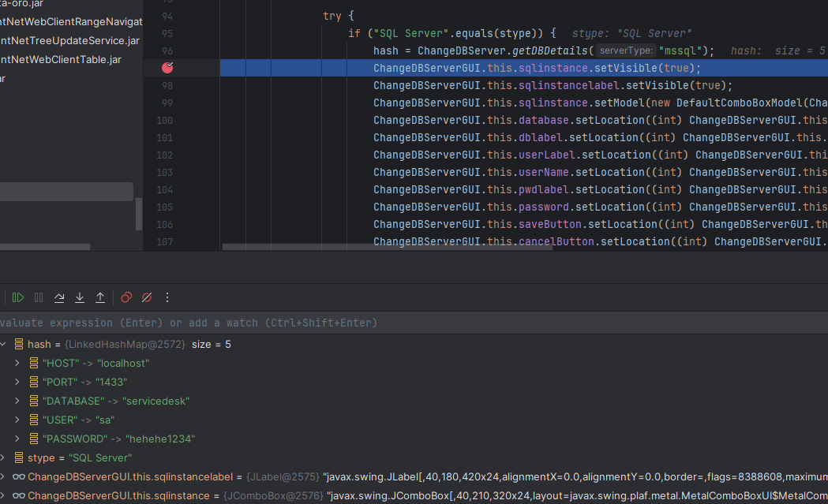Expand the "PASSWORD" map entry

coord(18,439)
